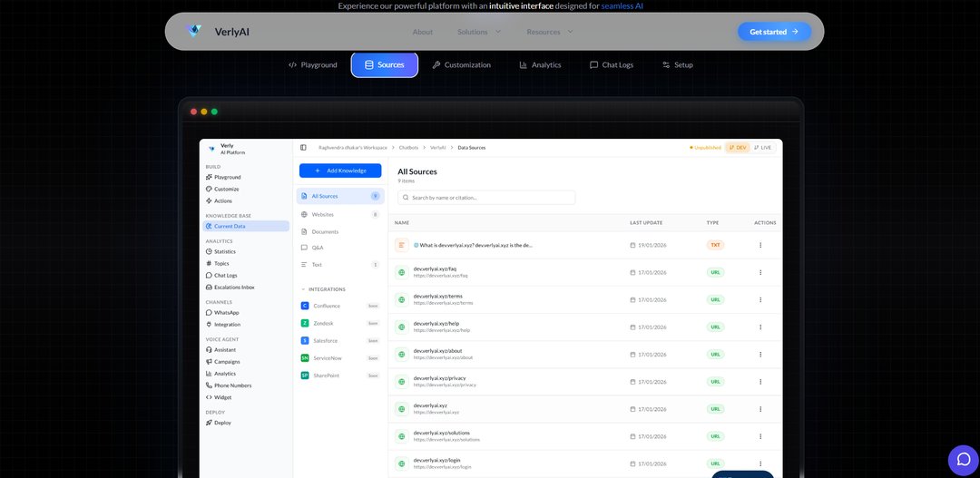Switch environment to LIVE
The width and height of the screenshot is (980, 478).
(763, 147)
